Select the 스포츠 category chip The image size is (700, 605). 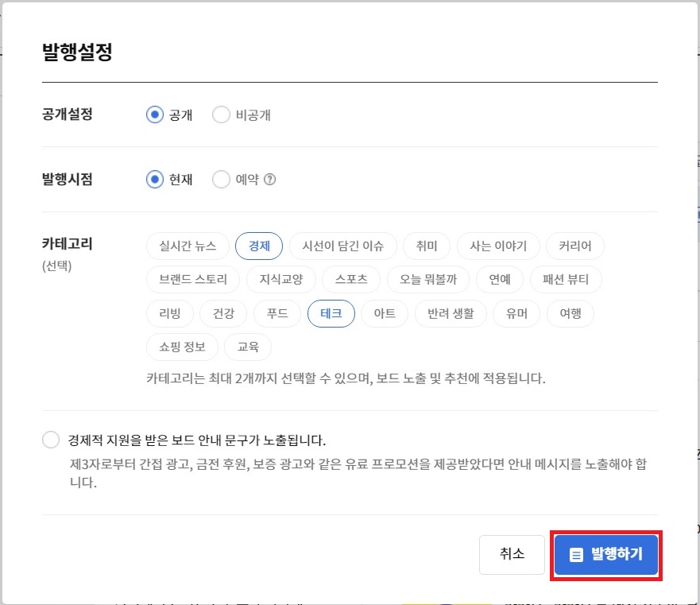point(351,279)
